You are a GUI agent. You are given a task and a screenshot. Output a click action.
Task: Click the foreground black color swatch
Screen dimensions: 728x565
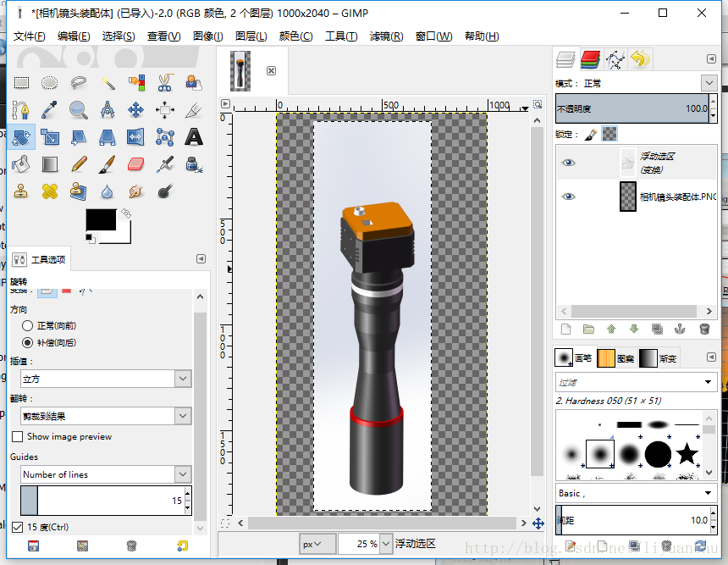tap(101, 219)
